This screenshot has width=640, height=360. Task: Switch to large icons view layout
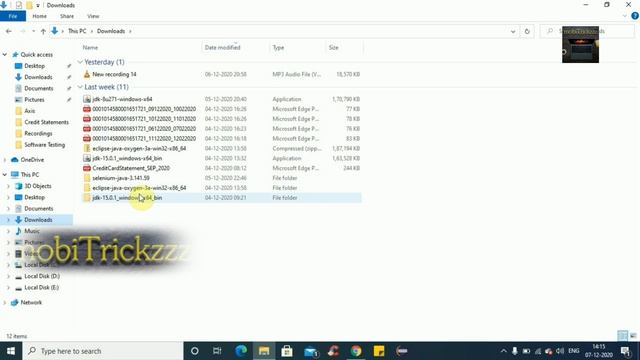[633, 336]
